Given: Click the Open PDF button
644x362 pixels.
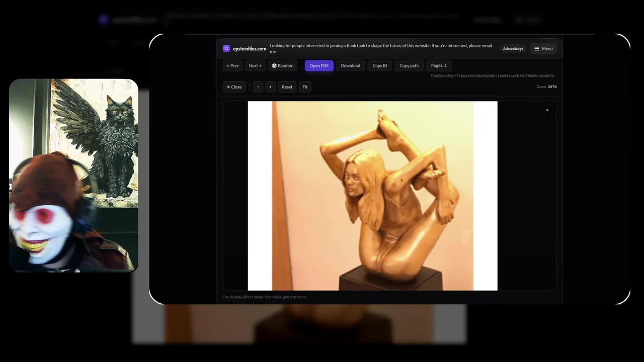Looking at the screenshot, I should [319, 66].
